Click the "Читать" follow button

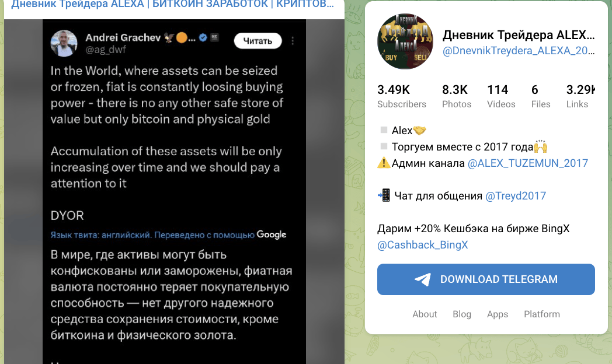258,41
